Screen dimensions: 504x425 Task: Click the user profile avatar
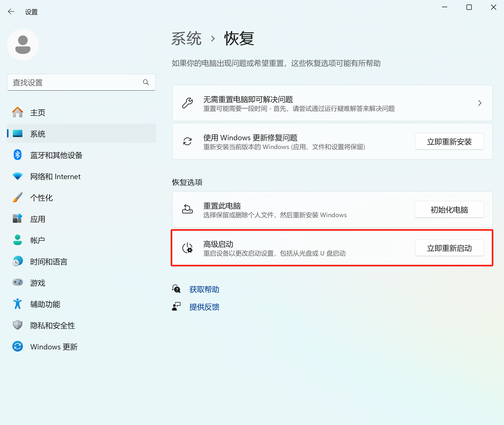click(23, 45)
